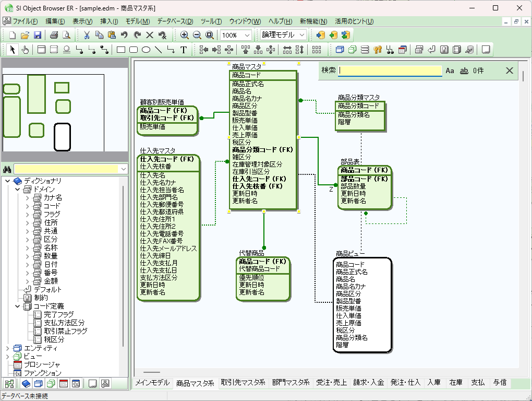Switch to the 受注・売上 tab

(x=332, y=383)
